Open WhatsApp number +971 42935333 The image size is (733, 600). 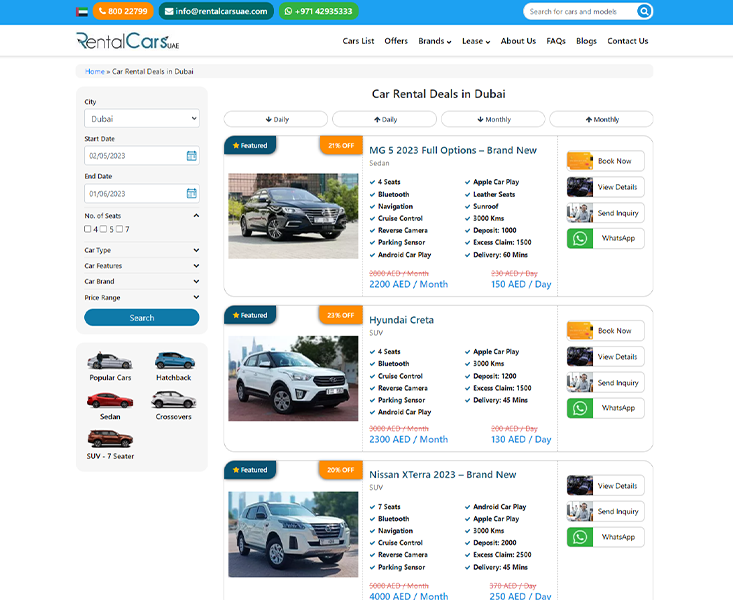click(319, 11)
